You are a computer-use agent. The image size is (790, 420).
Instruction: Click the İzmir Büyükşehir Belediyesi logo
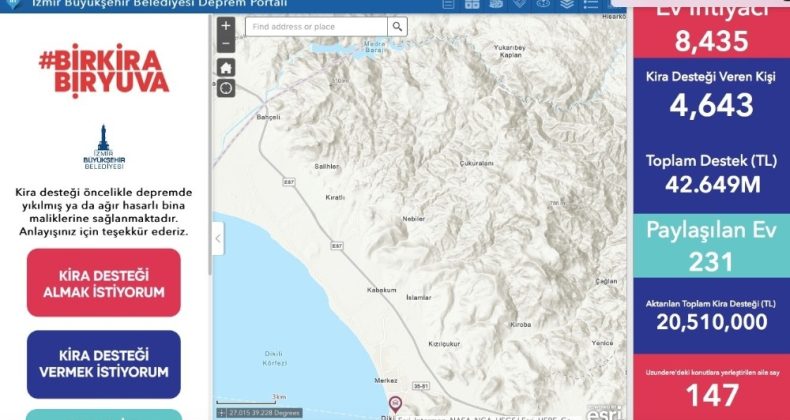coord(104,150)
